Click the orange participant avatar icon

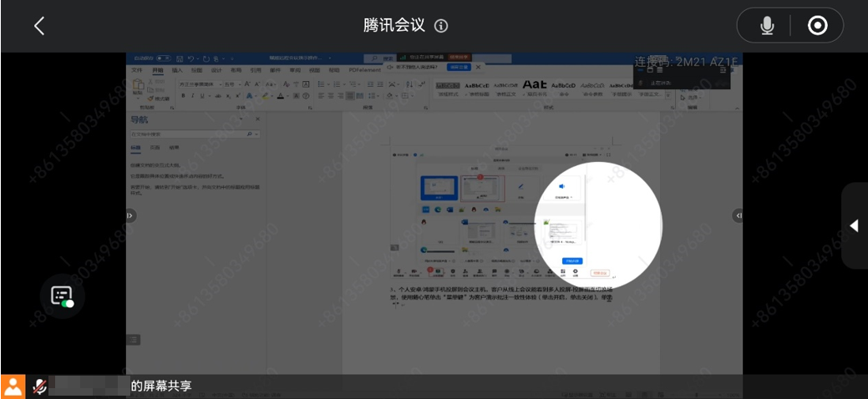13,386
